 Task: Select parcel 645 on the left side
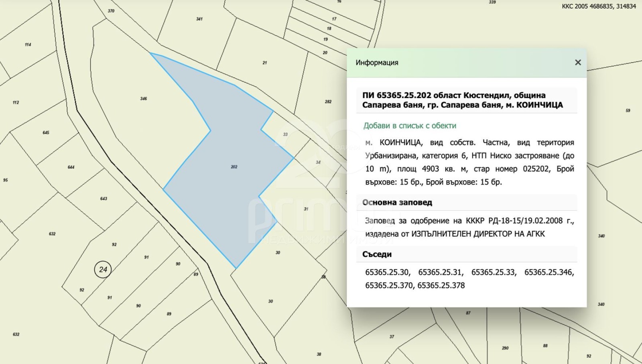coord(46,132)
